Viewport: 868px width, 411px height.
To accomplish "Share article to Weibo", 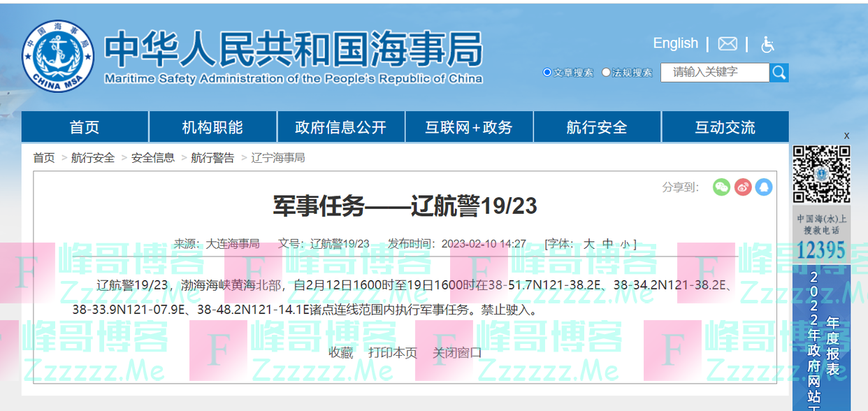I will (x=743, y=187).
